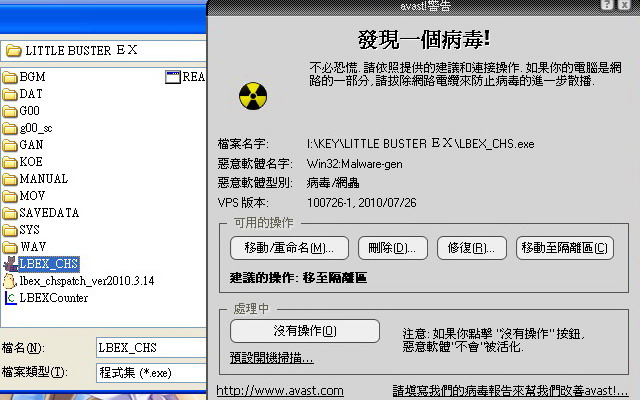This screenshot has height=400, width=640.
Task: Open the 檔案類型(T) combo box
Action: [151, 373]
